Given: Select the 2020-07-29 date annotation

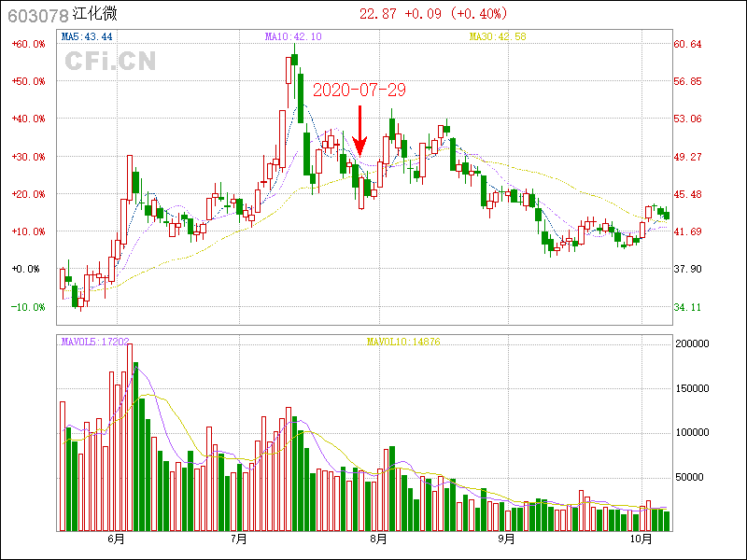Looking at the screenshot, I should click(359, 91).
